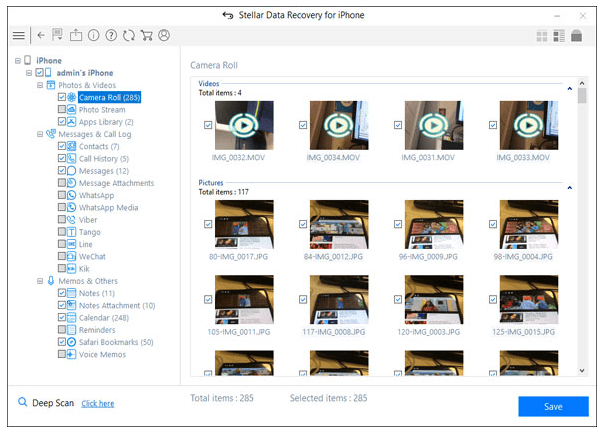602x433 pixels.
Task: Collapse the Videos section arrow
Action: point(570,89)
